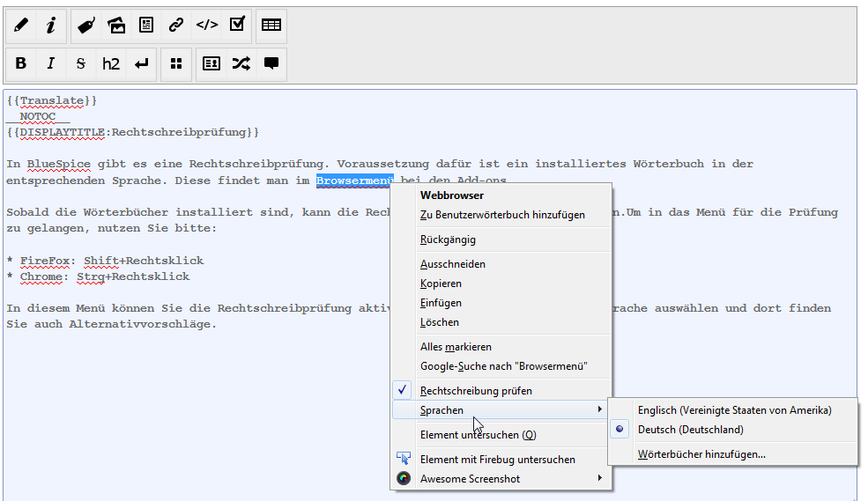Click the checked box toolbar icon

(236, 26)
